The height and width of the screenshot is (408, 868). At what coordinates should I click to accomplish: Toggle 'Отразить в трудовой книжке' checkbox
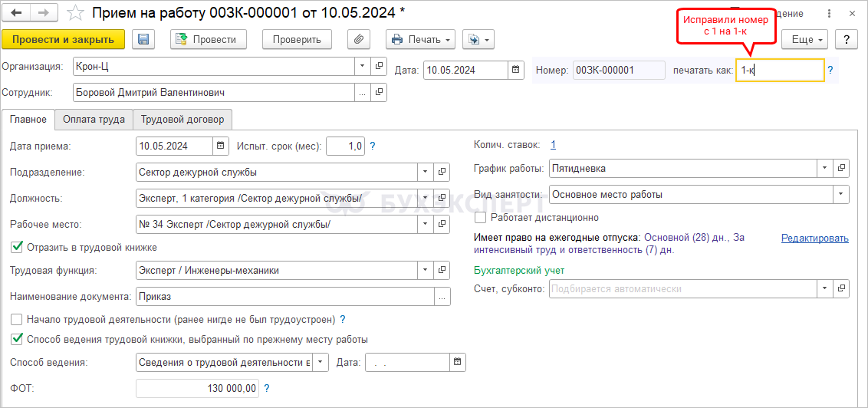tap(17, 247)
